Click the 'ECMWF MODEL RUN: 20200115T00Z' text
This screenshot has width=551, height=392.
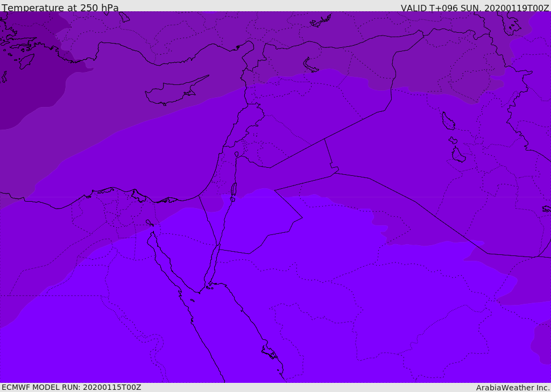click(x=72, y=387)
